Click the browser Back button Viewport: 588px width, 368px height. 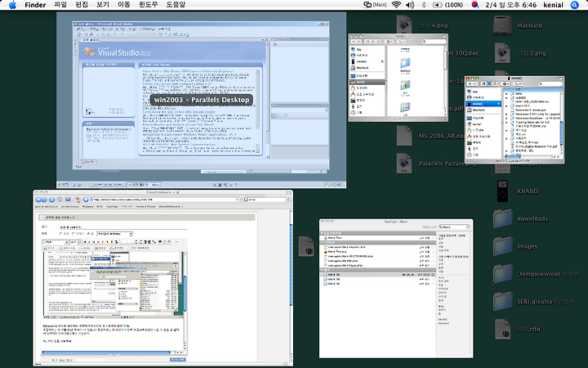pos(39,200)
